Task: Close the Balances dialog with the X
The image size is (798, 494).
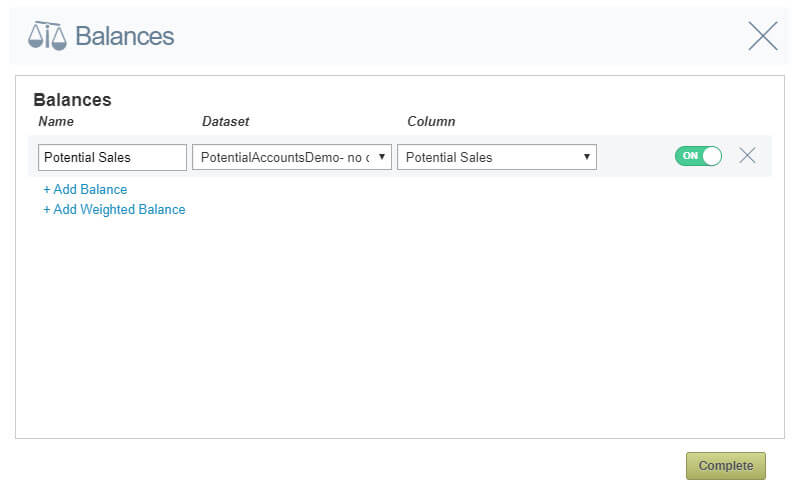Action: click(763, 36)
